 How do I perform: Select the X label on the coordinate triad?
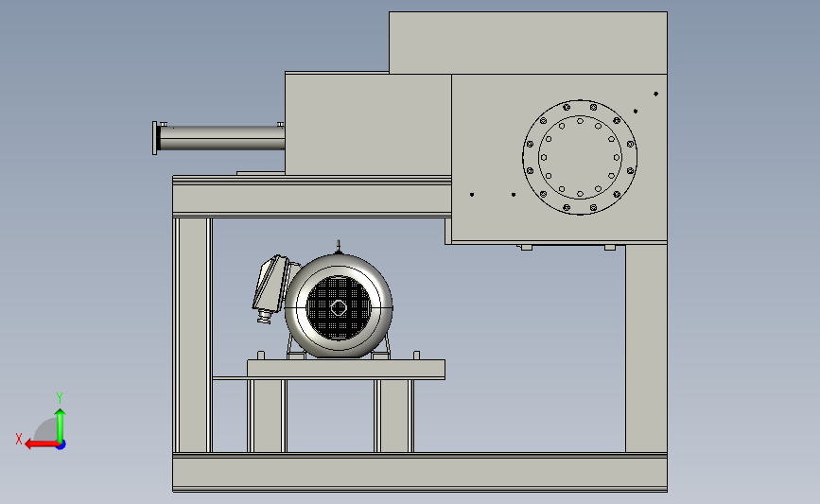[x=19, y=439]
